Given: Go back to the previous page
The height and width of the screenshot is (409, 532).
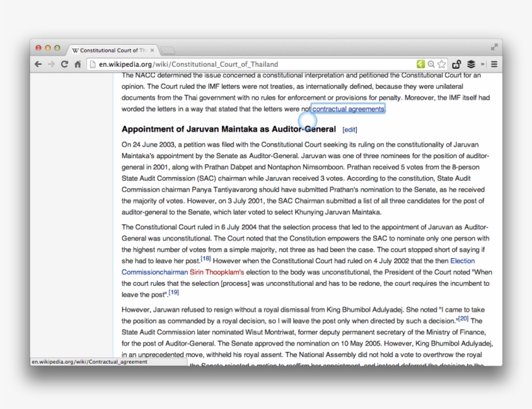Looking at the screenshot, I should click(x=38, y=64).
